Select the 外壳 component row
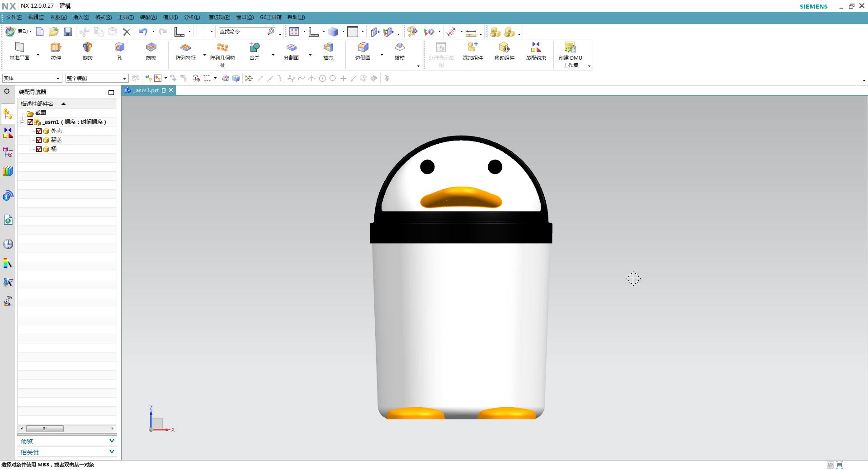Image resolution: width=868 pixels, height=470 pixels. pos(67,131)
